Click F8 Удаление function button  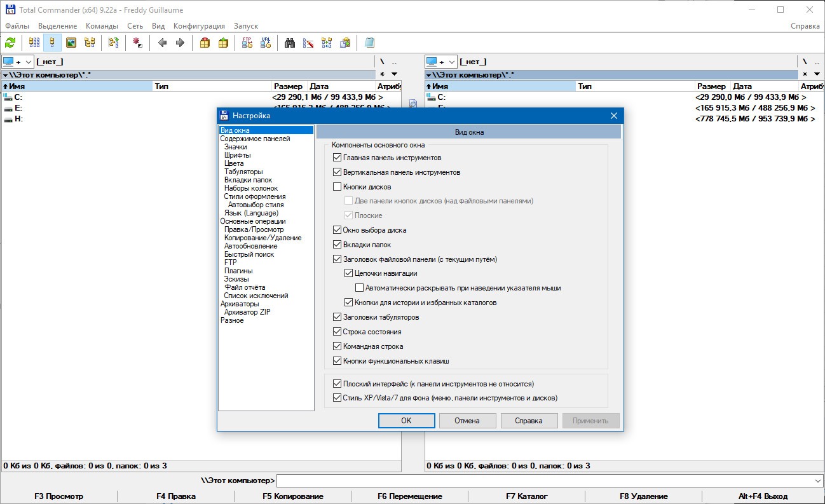[x=644, y=496]
